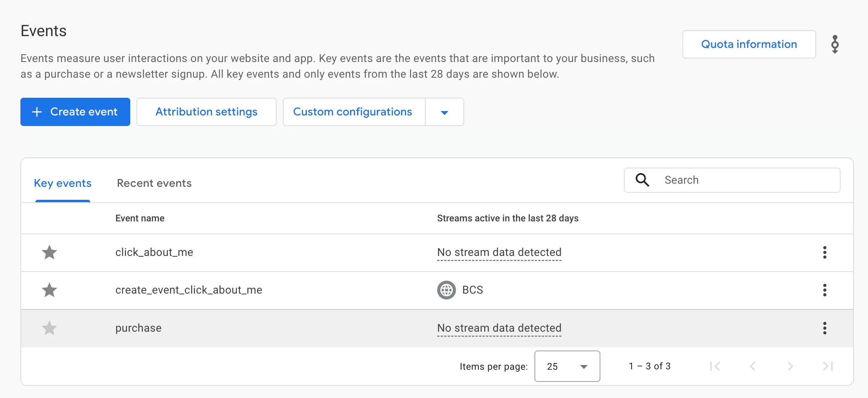This screenshot has height=398, width=868.
Task: Go to the previous page arrow
Action: click(x=752, y=366)
